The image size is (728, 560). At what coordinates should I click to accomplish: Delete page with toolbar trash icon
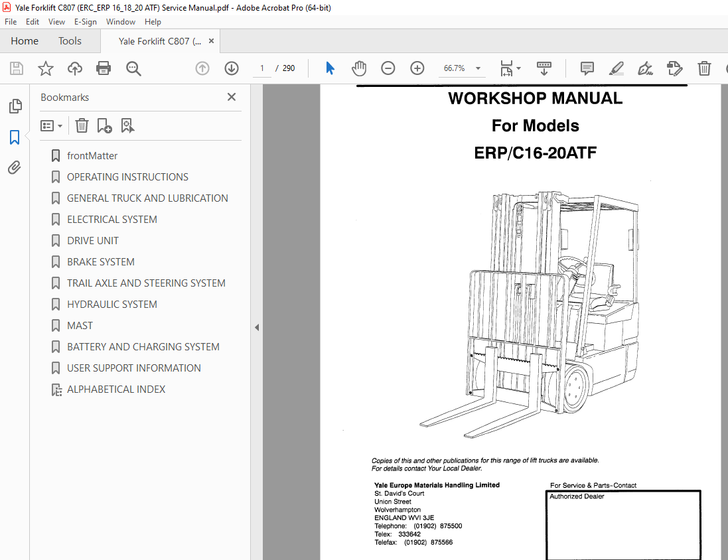tap(704, 68)
